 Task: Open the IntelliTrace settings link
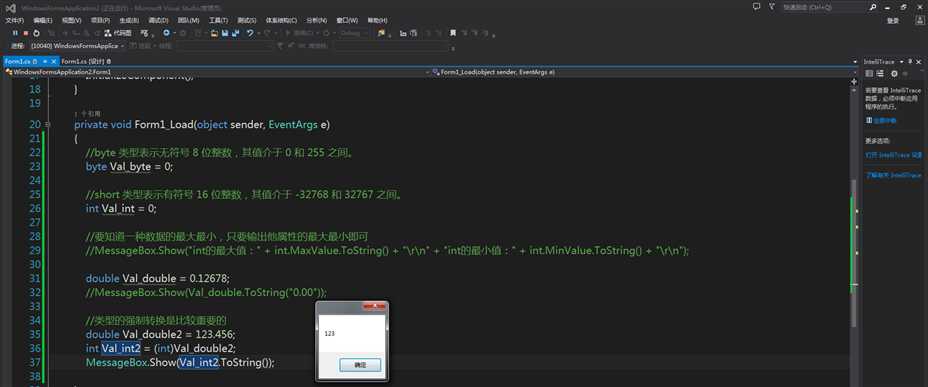(894, 155)
